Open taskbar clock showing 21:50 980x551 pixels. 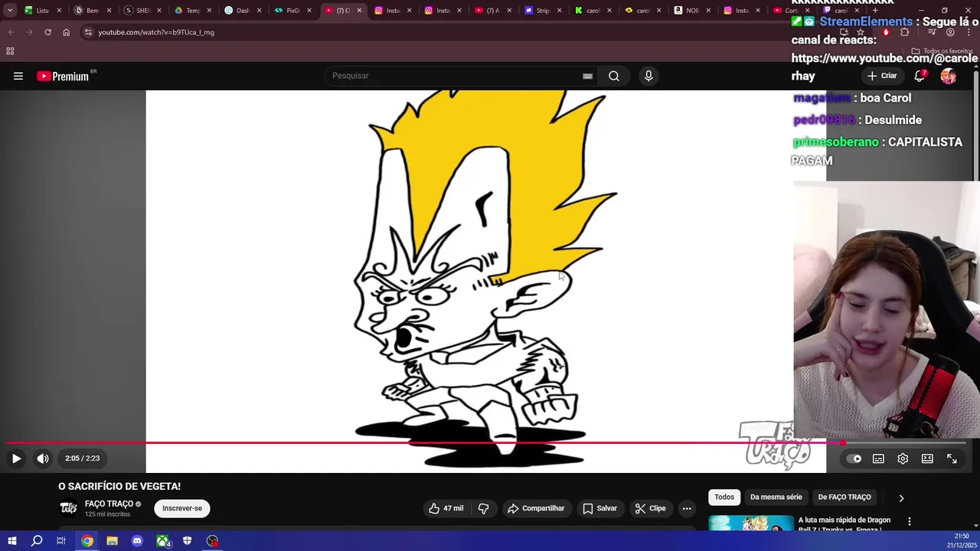962,541
